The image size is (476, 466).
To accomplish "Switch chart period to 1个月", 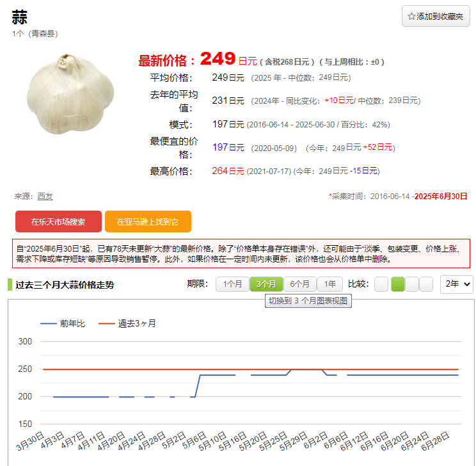I will (x=232, y=284).
